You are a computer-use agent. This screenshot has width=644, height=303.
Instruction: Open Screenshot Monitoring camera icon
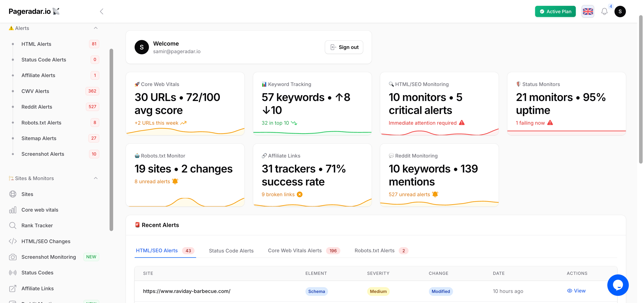click(13, 257)
